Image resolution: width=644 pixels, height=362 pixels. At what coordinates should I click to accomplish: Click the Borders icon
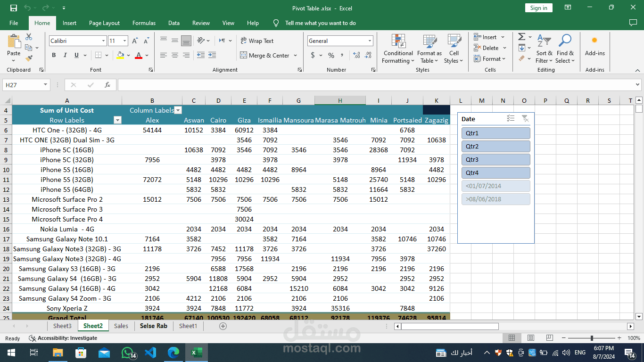97,55
